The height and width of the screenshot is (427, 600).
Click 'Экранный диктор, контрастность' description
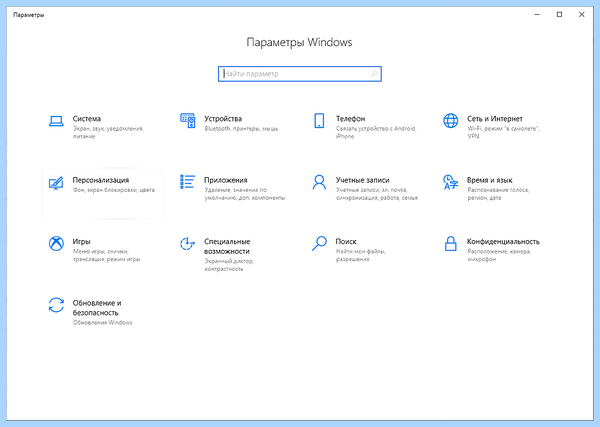pyautogui.click(x=229, y=265)
